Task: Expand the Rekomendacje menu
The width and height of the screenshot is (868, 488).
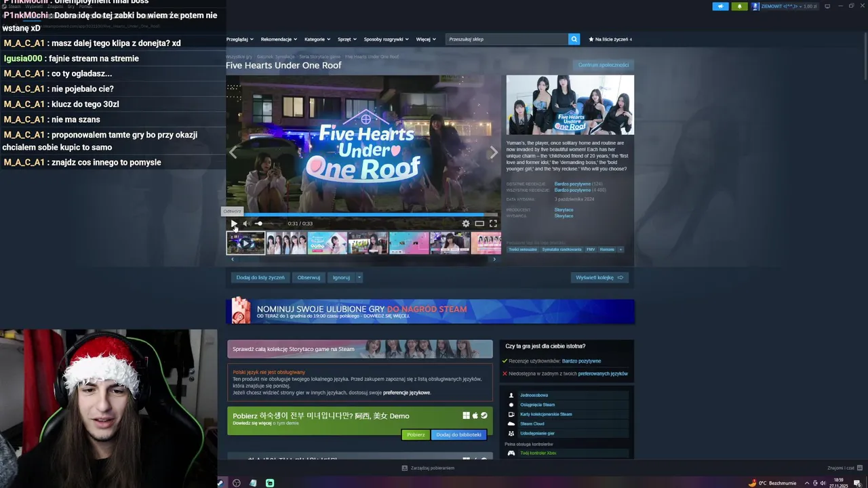Action: pyautogui.click(x=279, y=39)
